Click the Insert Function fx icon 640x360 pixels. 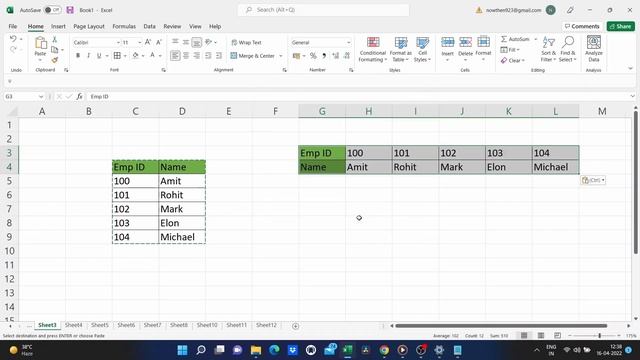[79, 96]
